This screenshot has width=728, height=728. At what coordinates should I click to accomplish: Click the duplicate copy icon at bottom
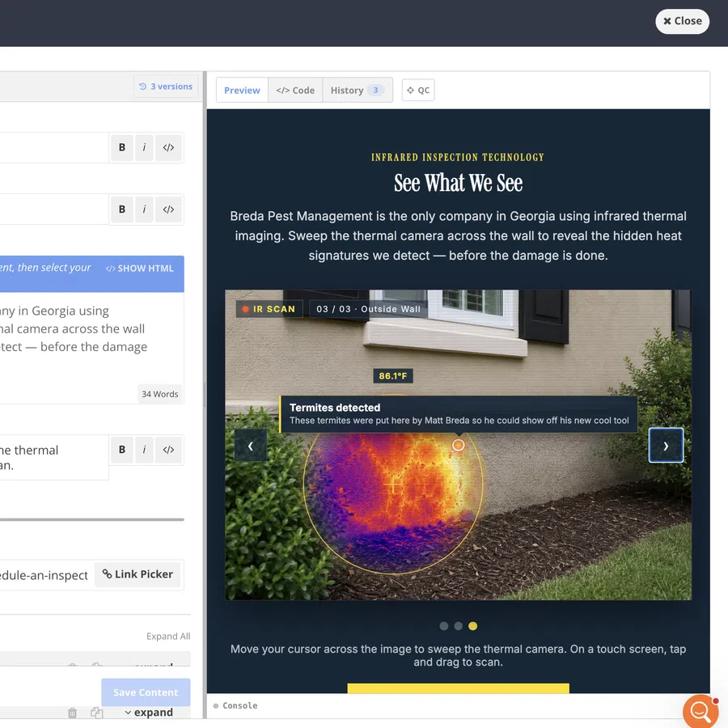pos(96,713)
